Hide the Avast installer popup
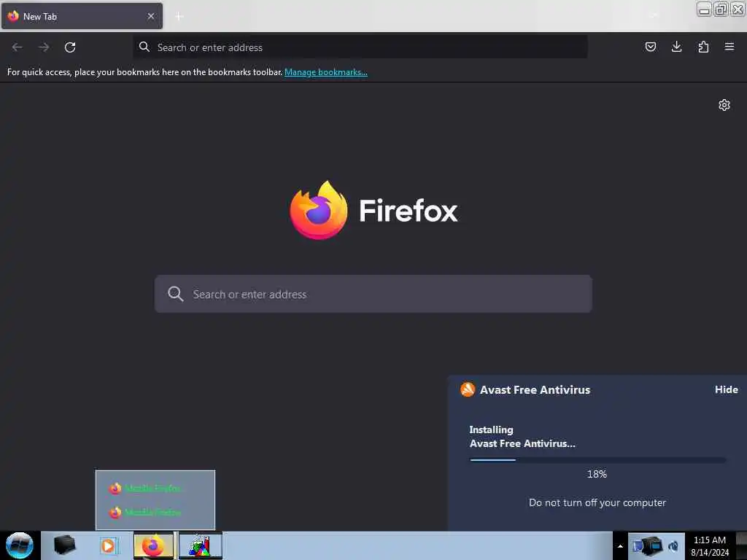 [726, 389]
